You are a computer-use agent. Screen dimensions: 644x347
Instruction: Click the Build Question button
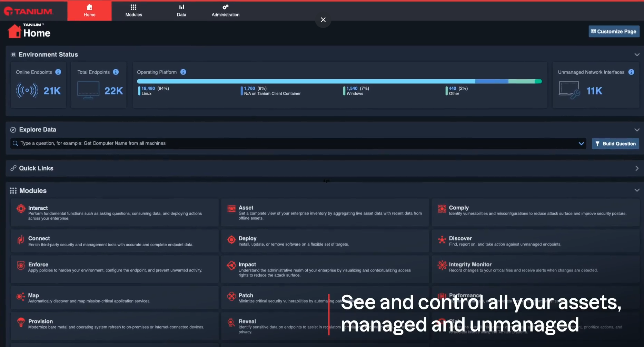tap(615, 143)
